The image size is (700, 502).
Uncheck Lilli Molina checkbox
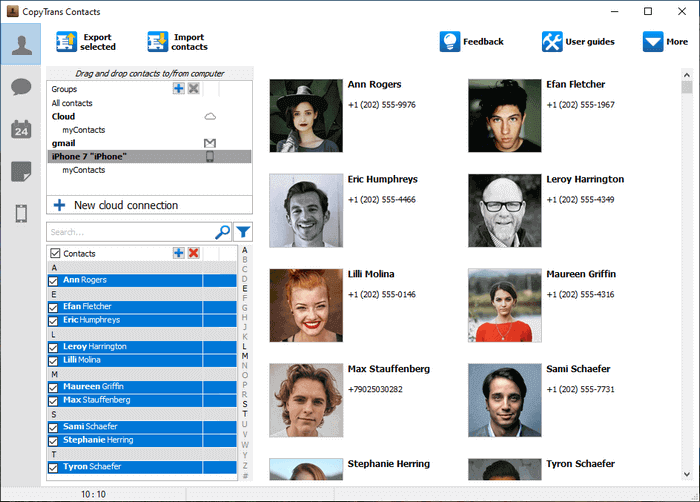tap(53, 361)
